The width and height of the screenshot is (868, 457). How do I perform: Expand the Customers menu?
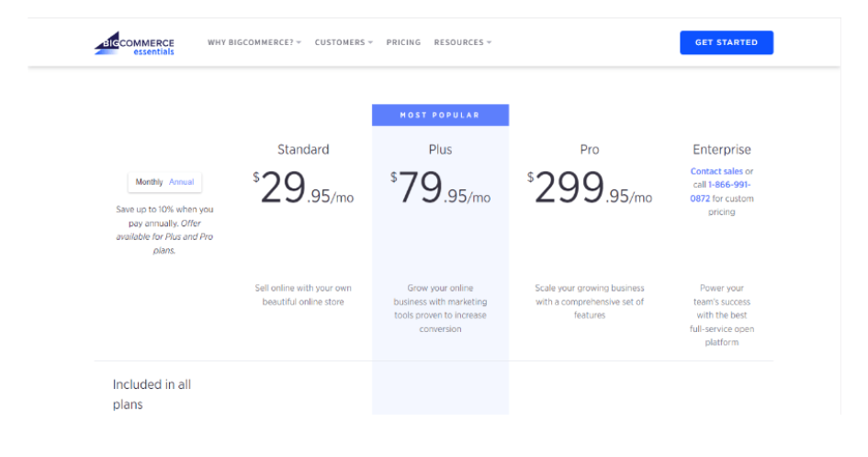[344, 42]
